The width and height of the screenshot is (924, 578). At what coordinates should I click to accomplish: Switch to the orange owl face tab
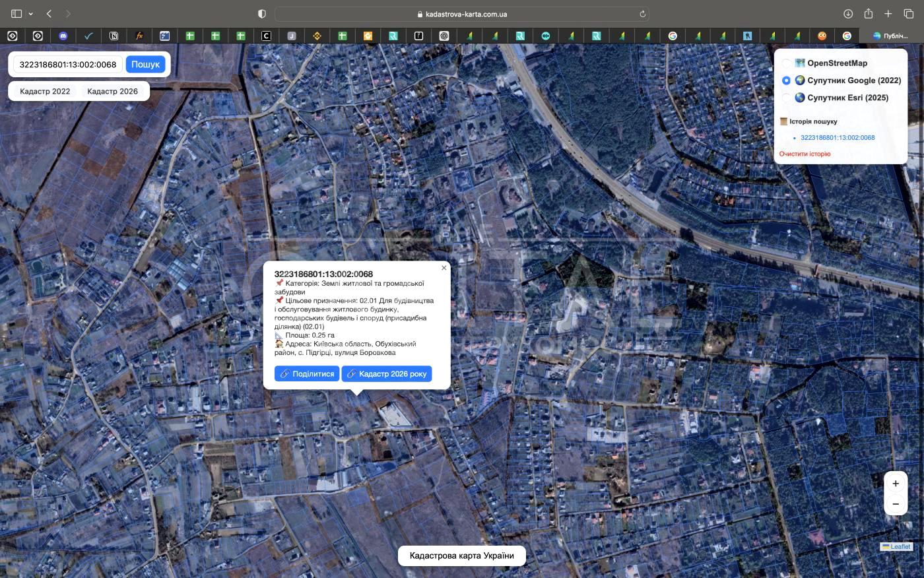(x=822, y=36)
